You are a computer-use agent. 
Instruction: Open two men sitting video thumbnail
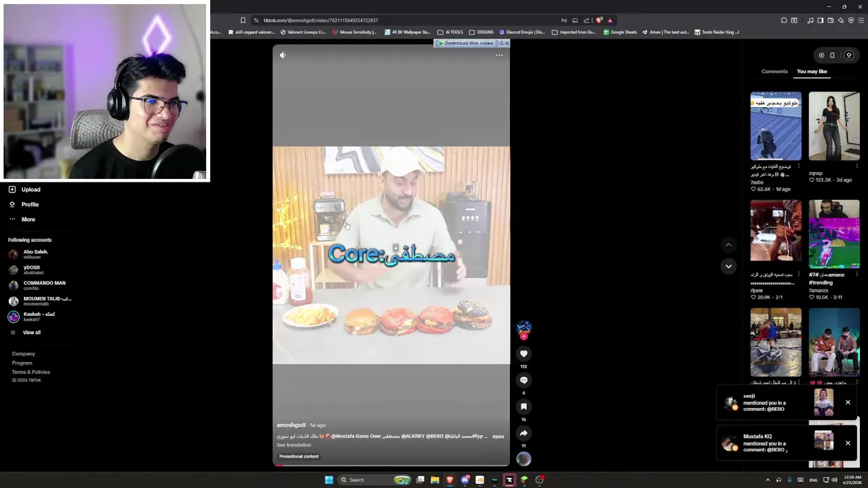tap(834, 342)
